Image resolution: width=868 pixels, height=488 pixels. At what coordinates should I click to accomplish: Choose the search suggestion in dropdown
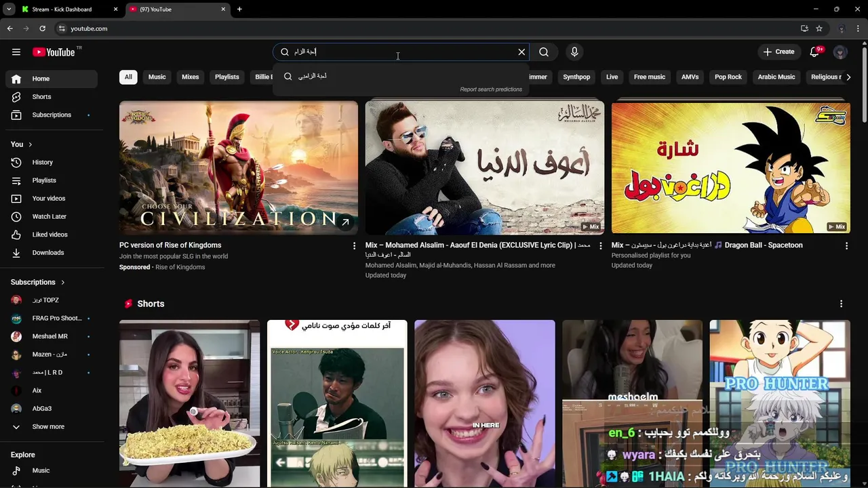400,77
